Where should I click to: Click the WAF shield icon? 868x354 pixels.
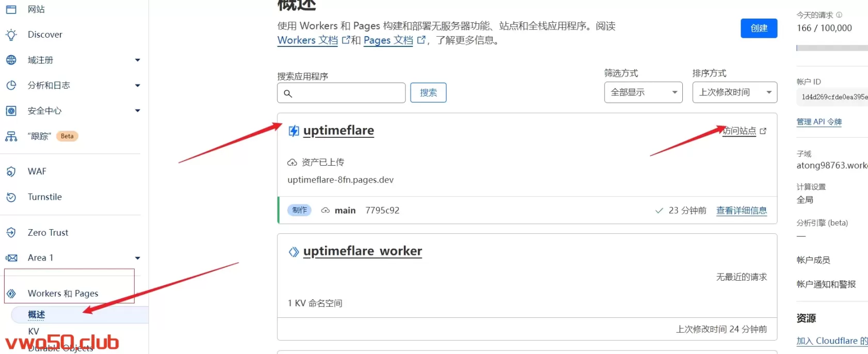[x=11, y=171]
